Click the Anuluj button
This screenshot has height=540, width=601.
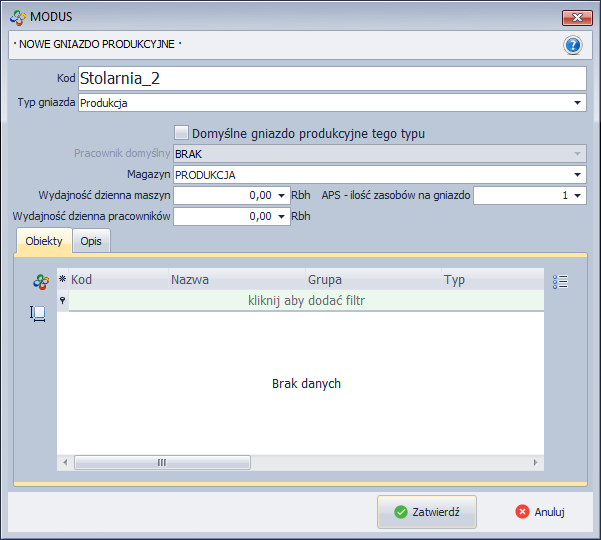click(541, 511)
